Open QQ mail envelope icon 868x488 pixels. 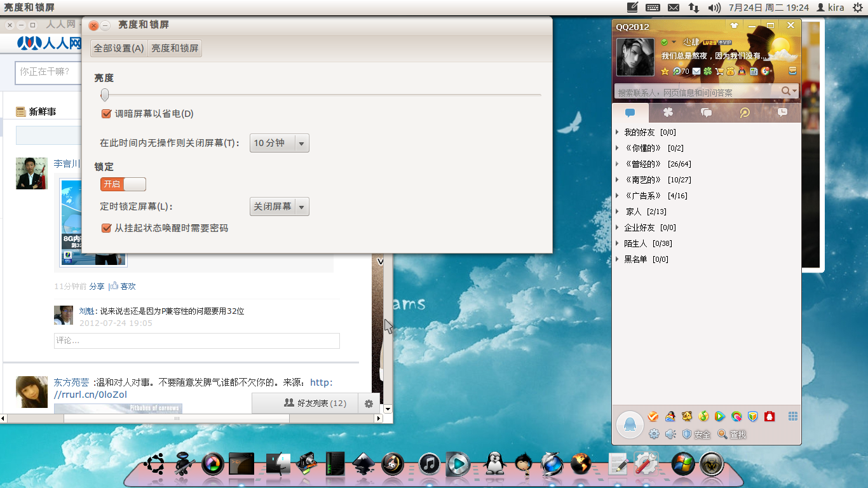(697, 71)
